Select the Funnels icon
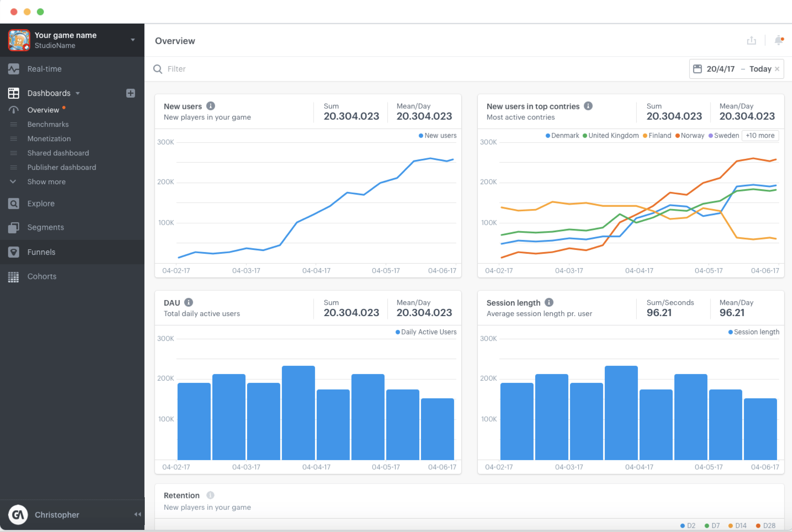The width and height of the screenshot is (792, 532). click(14, 252)
